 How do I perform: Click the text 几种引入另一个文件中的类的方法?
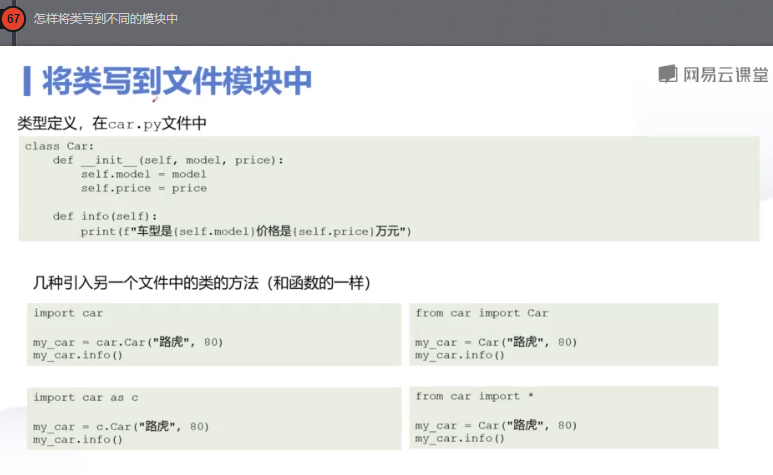coord(146,283)
